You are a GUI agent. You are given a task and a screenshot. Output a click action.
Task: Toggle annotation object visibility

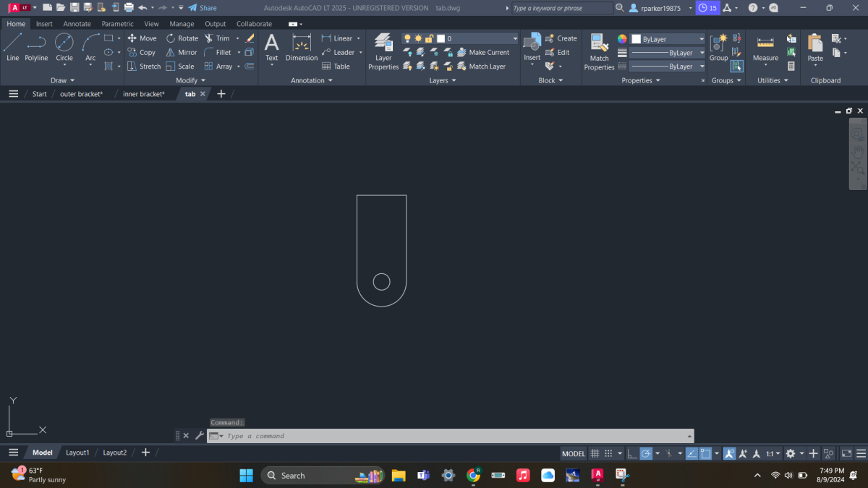tap(729, 453)
